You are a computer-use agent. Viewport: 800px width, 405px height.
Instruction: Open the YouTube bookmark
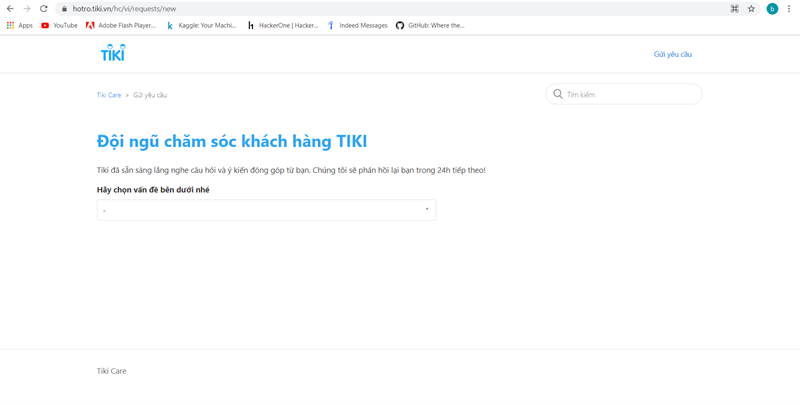tap(60, 26)
